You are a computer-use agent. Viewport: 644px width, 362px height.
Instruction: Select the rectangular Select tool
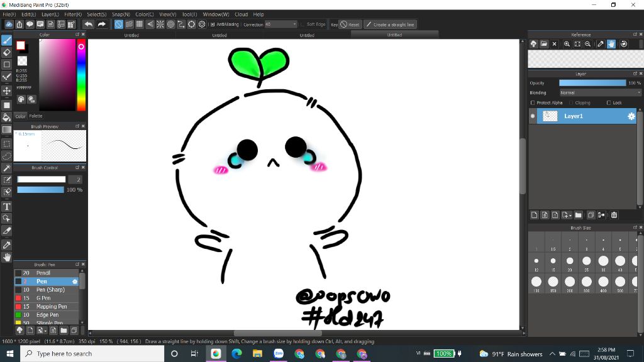pyautogui.click(x=6, y=144)
